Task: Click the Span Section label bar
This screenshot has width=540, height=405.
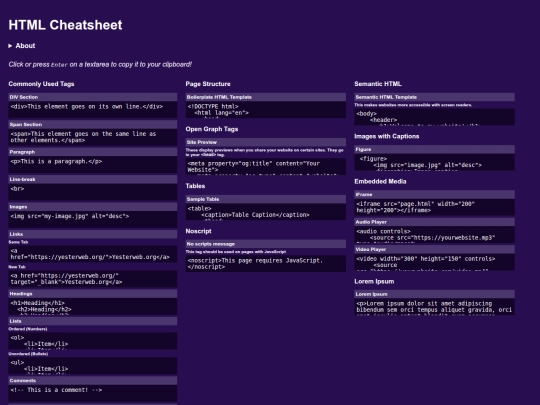Action: pos(93,124)
